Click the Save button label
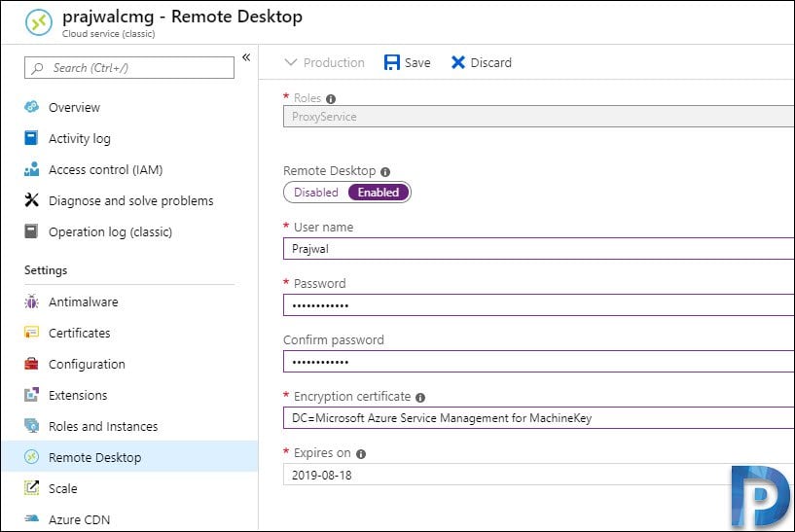795x532 pixels. coord(417,63)
